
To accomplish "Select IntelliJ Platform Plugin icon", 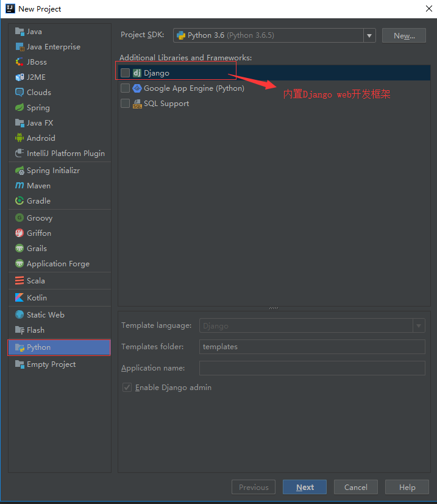I will pos(20,154).
